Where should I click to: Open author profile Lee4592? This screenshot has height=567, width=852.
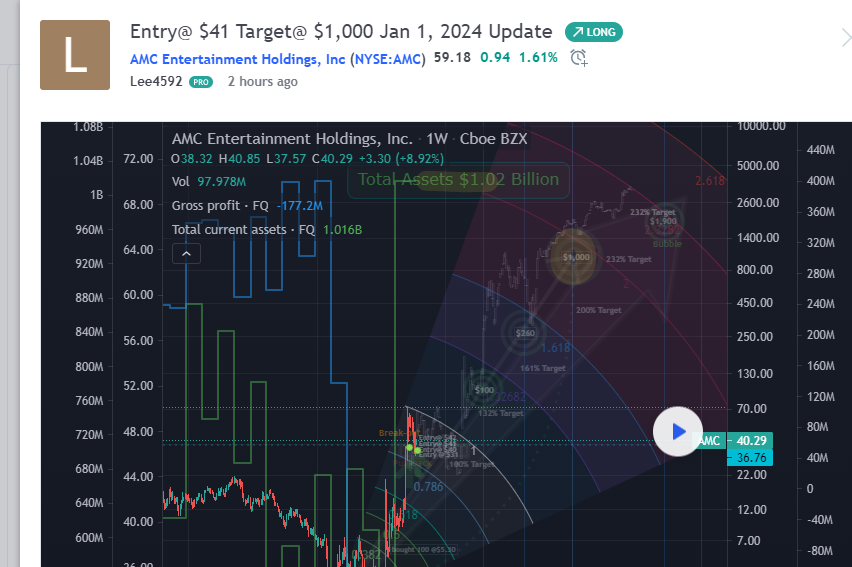coord(156,82)
